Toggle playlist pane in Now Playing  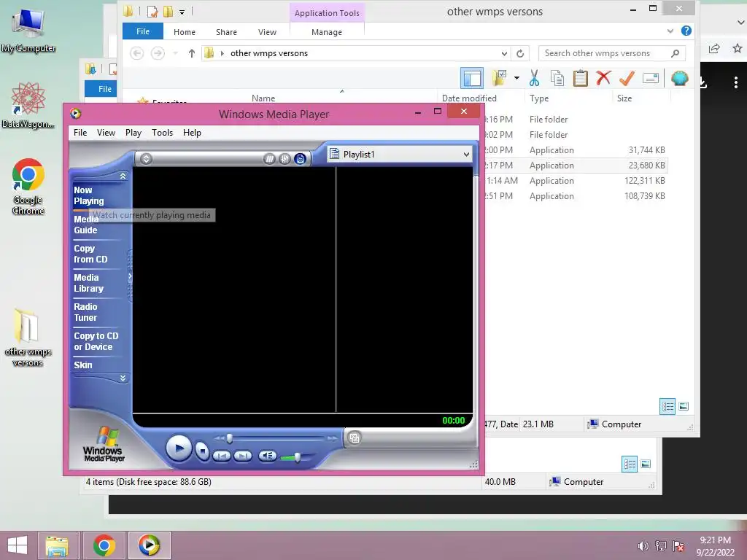tap(300, 159)
